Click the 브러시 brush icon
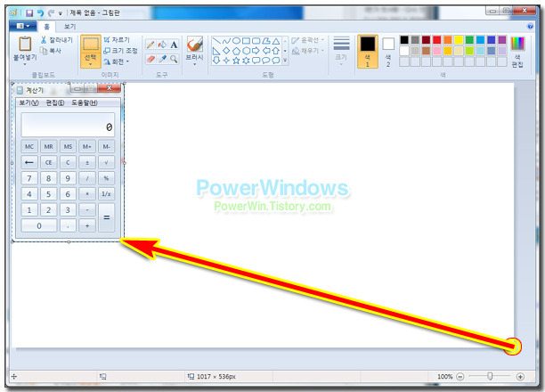This screenshot has width=545, height=392. click(195, 45)
